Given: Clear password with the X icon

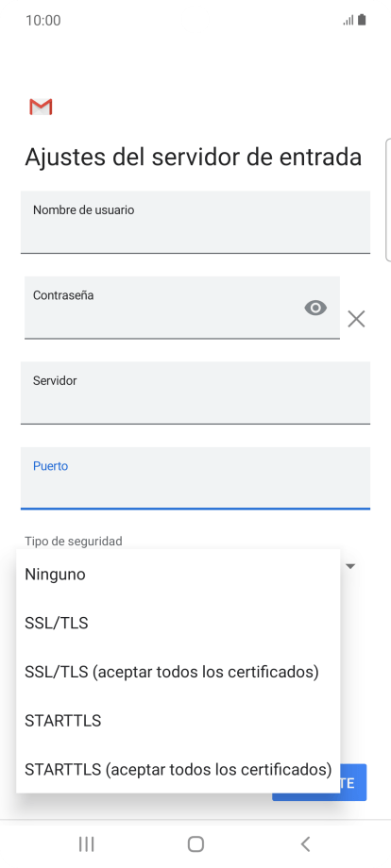Looking at the screenshot, I should (356, 319).
